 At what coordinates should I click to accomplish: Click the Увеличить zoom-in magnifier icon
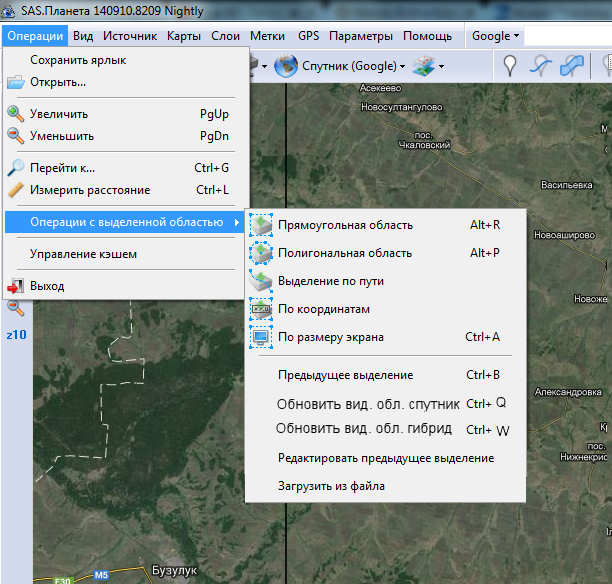click(16, 114)
